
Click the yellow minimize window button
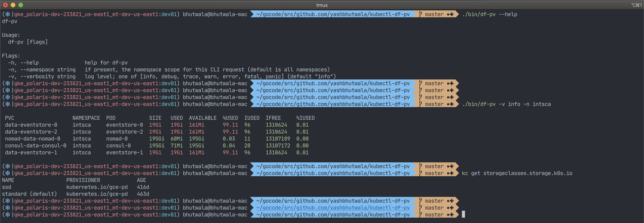[x=13, y=5]
